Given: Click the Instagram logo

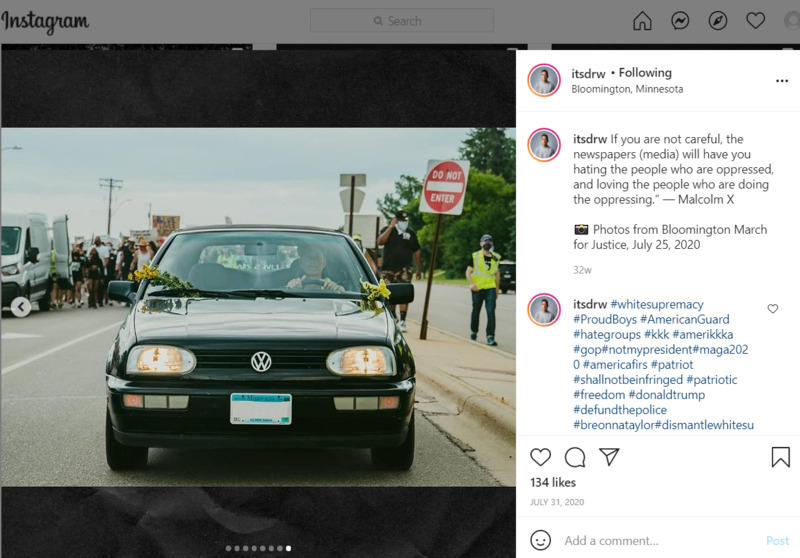Looking at the screenshot, I should [x=45, y=21].
